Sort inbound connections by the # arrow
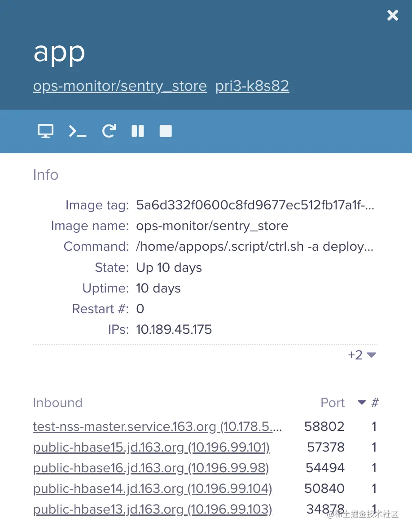412x532 pixels. click(362, 403)
